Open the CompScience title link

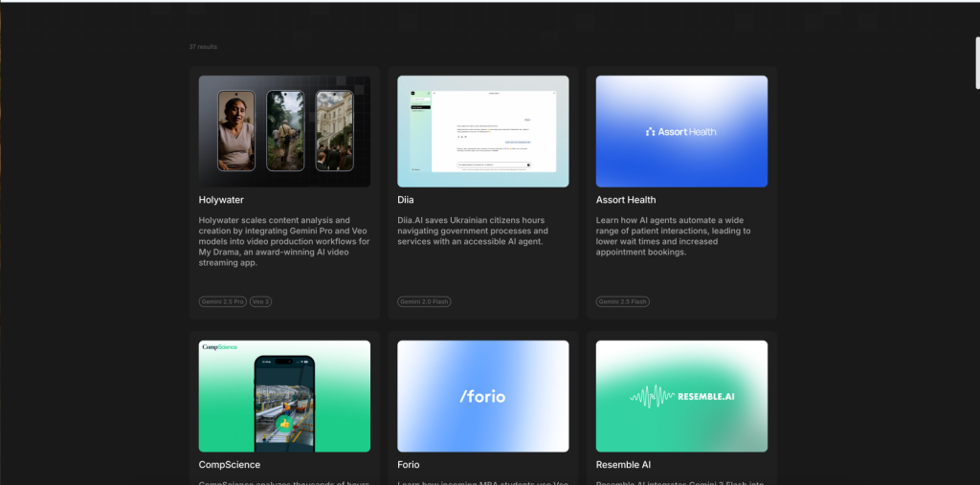(229, 465)
